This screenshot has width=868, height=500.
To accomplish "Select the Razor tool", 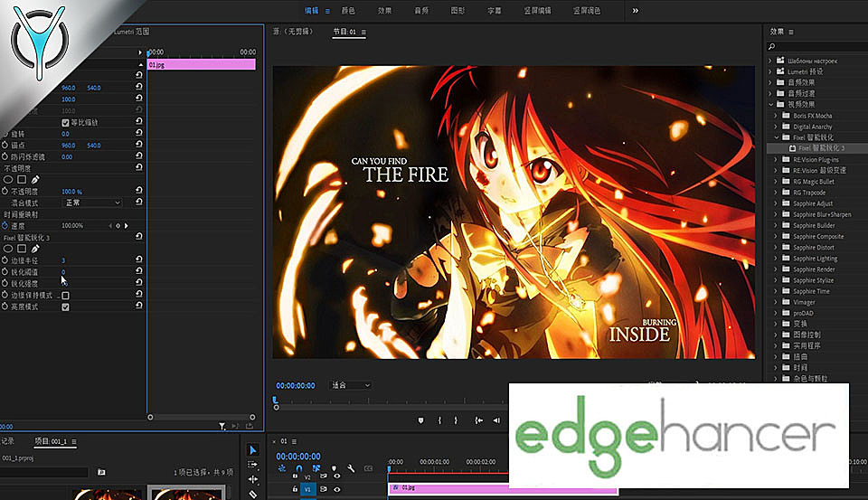I will click(253, 494).
